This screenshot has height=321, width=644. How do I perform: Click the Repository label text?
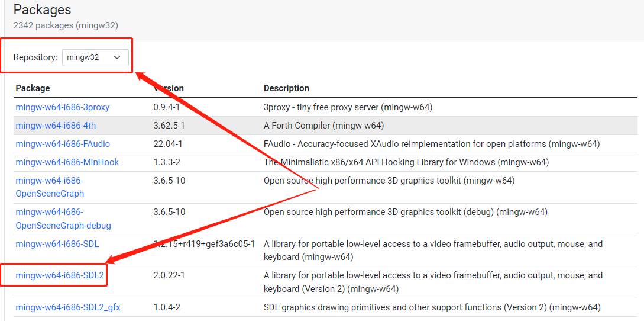35,57
